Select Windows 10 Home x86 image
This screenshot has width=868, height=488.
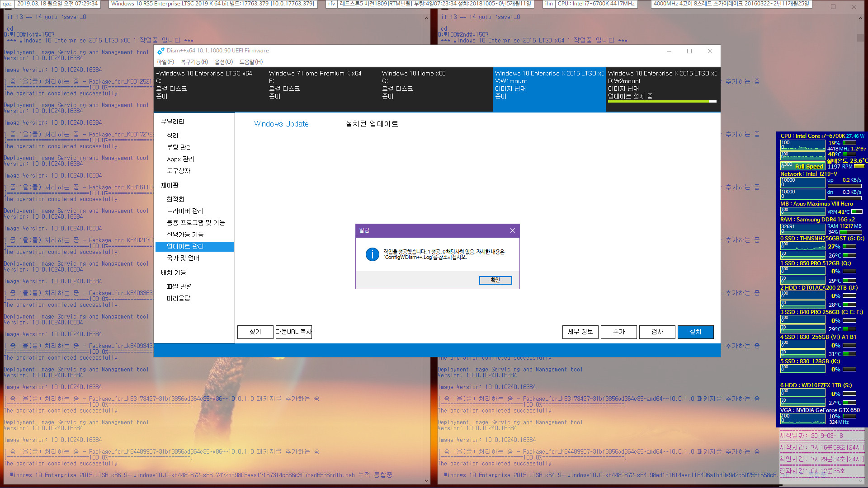436,89
